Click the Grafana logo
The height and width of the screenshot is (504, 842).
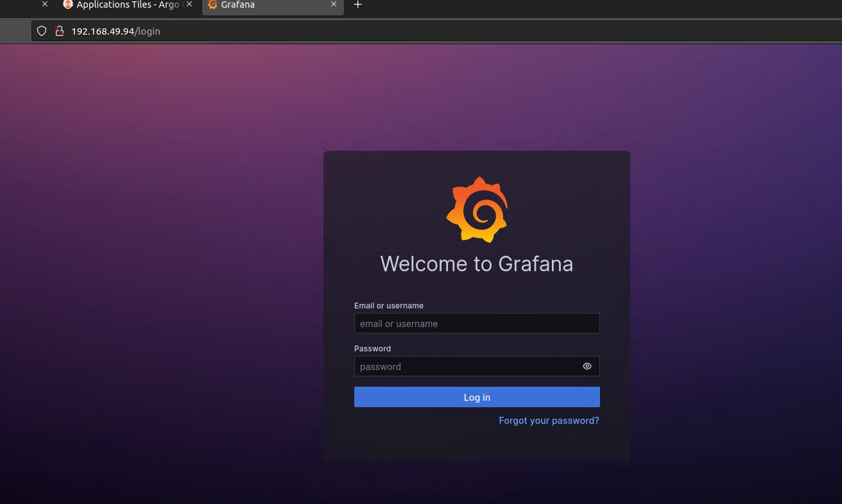(477, 210)
